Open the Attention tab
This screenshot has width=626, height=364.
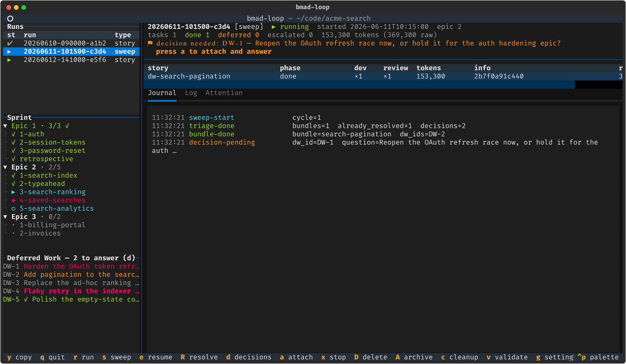click(224, 93)
